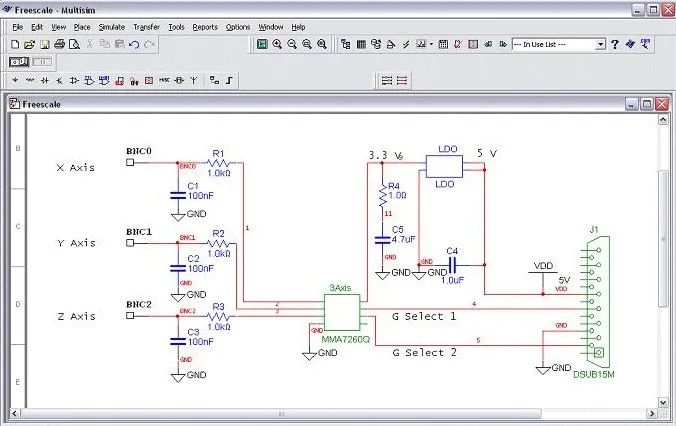Screen dimensions: 676x426
Task: Click the schematic's scroll down arrow
Action: tap(663, 402)
